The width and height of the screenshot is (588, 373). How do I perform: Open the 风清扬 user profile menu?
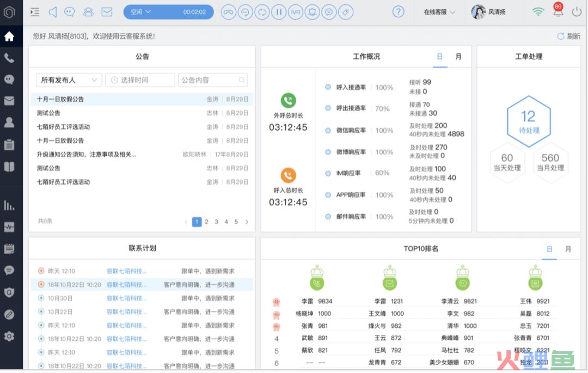488,12
